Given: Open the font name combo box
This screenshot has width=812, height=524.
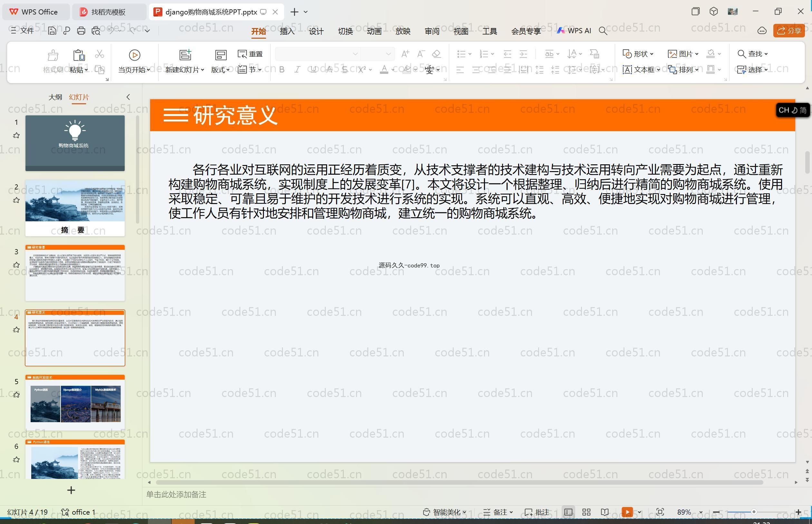Looking at the screenshot, I should click(317, 54).
